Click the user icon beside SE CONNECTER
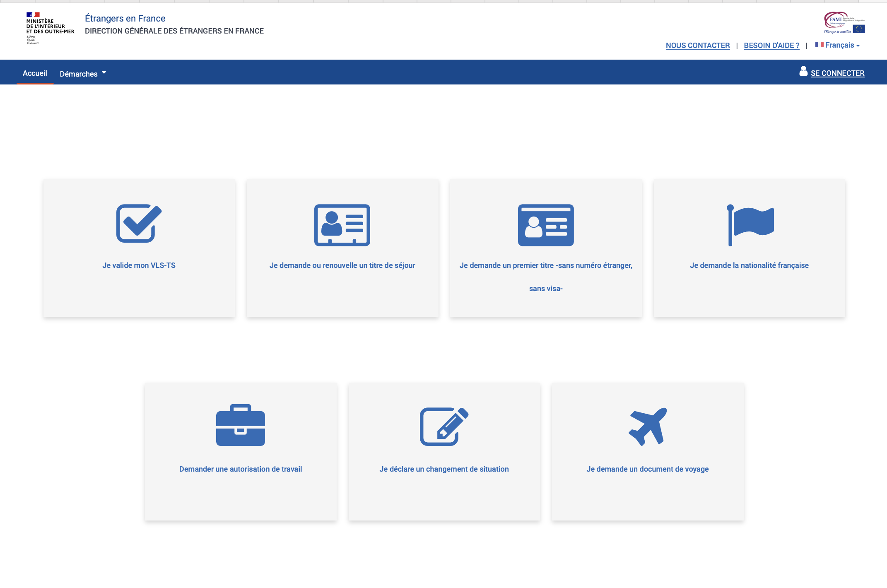 (x=803, y=71)
